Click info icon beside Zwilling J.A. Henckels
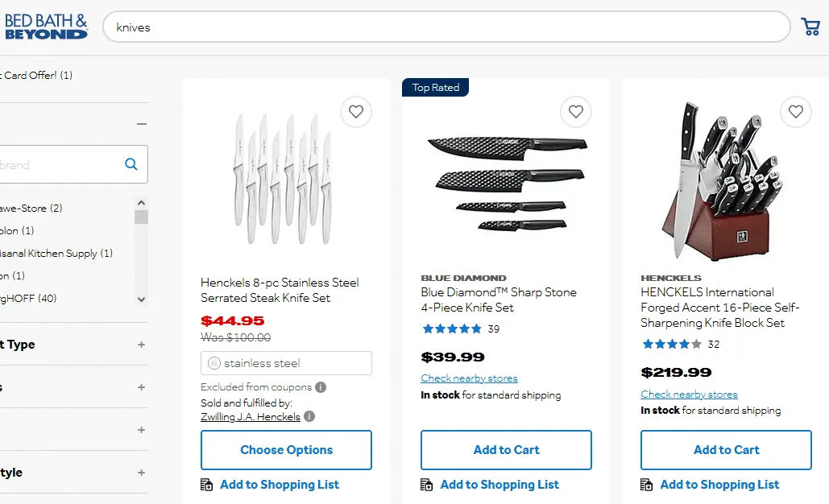This screenshot has width=829, height=504. pos(309,417)
